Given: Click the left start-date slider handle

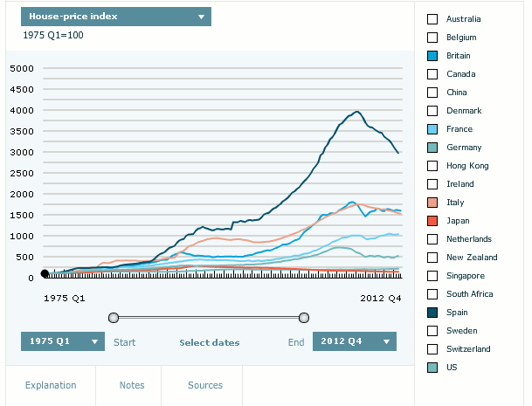Looking at the screenshot, I should point(113,317).
